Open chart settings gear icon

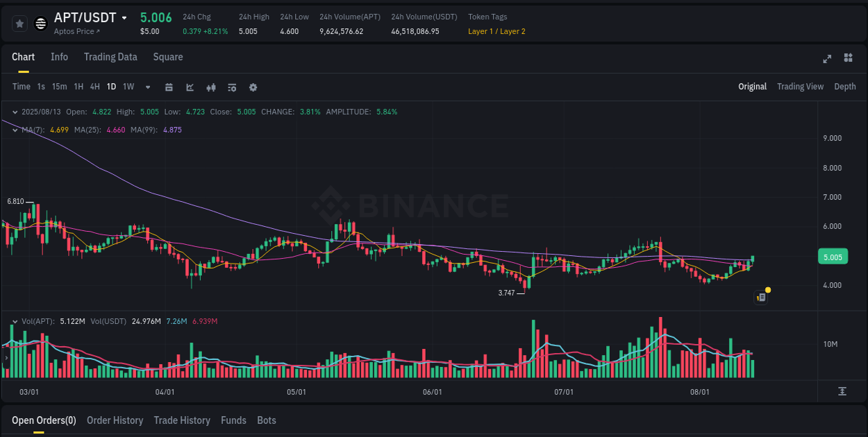click(253, 87)
